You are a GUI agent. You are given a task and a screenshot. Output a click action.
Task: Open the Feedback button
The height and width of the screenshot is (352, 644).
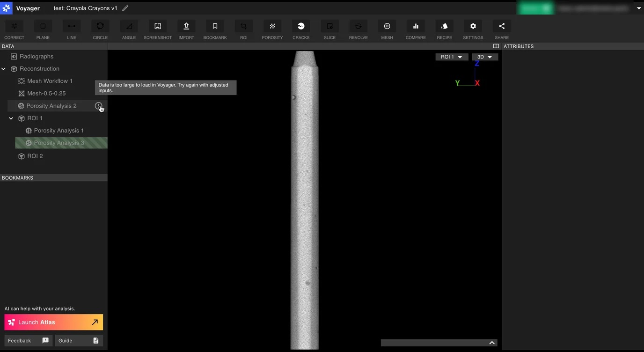(x=28, y=340)
